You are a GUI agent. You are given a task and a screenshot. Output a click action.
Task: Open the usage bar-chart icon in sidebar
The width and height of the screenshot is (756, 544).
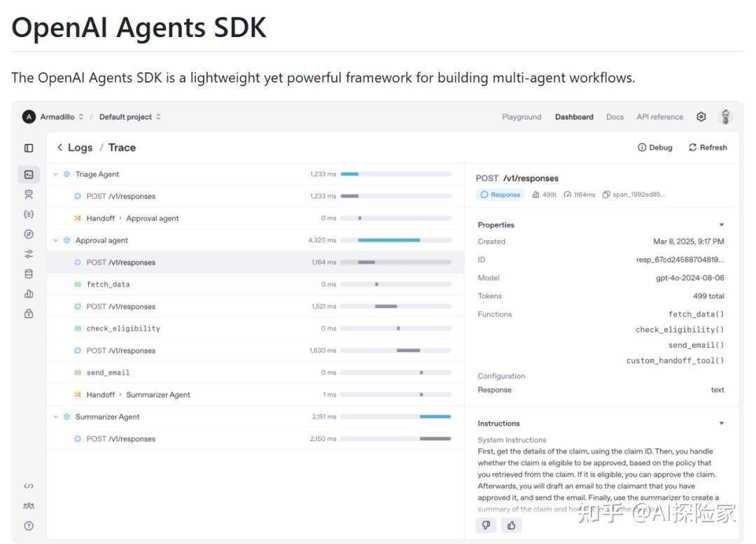click(x=28, y=293)
